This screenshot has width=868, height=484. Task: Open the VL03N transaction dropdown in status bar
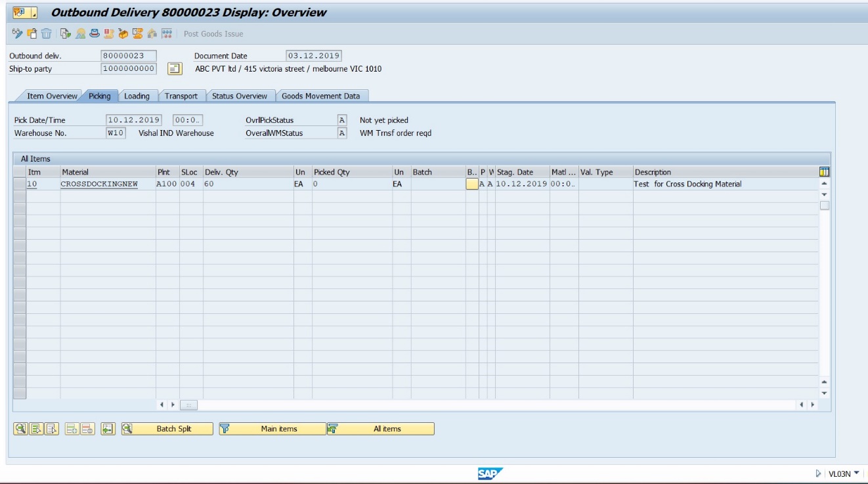(x=856, y=473)
